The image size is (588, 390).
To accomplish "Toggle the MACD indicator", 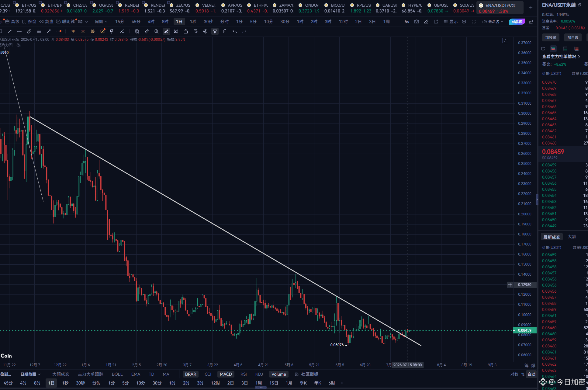I will coord(226,374).
